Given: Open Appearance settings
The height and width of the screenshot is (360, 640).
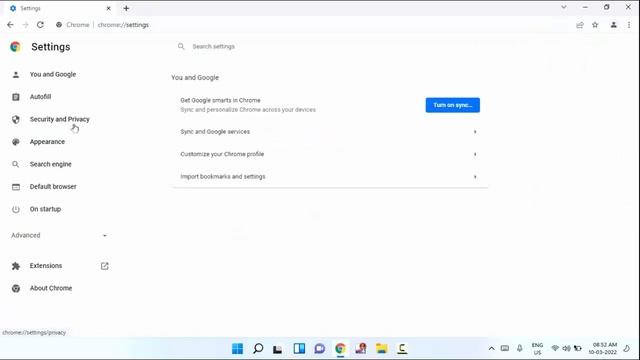Looking at the screenshot, I should 47,142.
